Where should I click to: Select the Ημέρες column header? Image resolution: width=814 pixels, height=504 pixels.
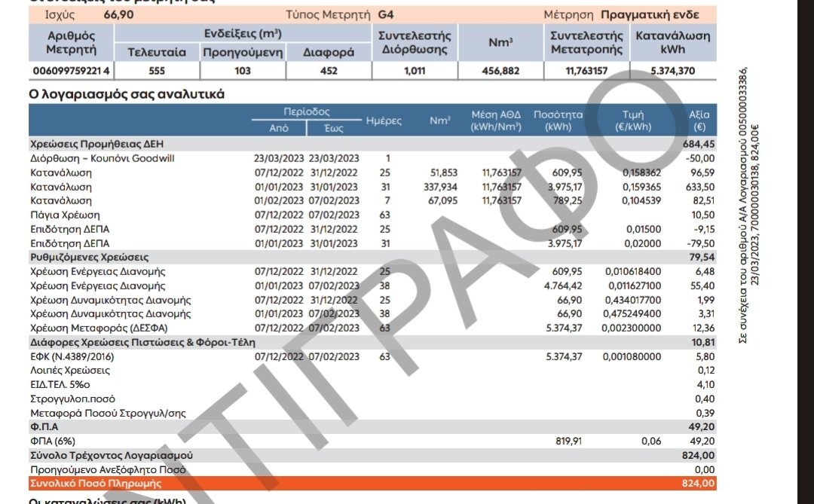tap(384, 121)
